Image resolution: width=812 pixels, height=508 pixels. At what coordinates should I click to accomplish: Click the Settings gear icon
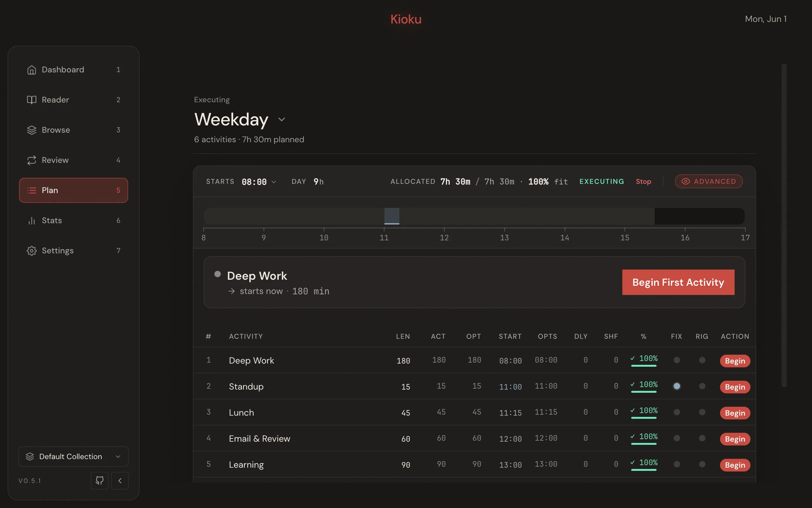(x=31, y=251)
